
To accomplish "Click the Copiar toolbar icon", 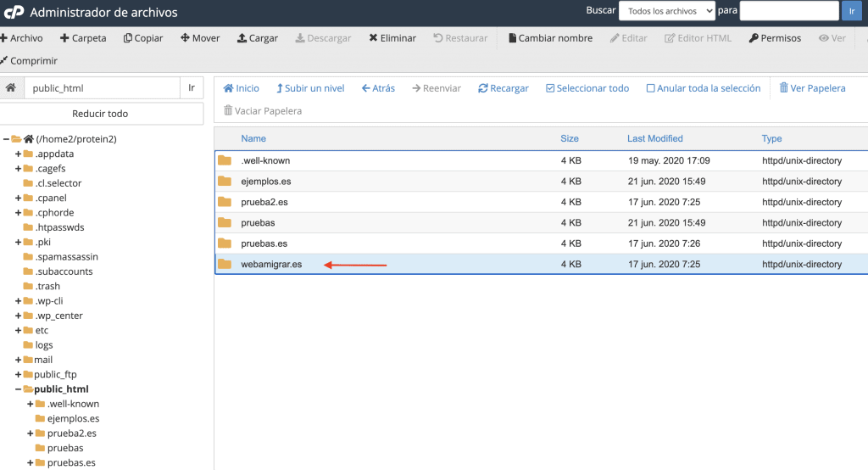I will tap(128, 38).
